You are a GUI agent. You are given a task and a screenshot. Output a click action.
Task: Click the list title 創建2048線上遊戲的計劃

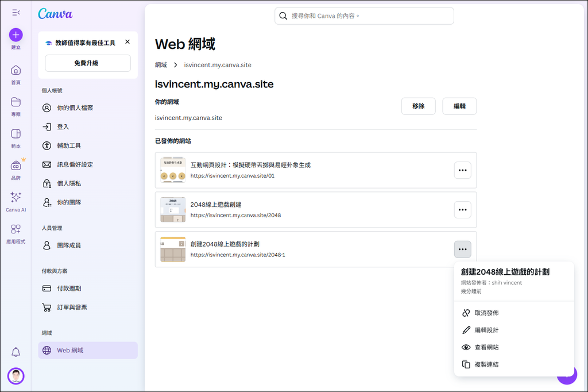pos(225,244)
